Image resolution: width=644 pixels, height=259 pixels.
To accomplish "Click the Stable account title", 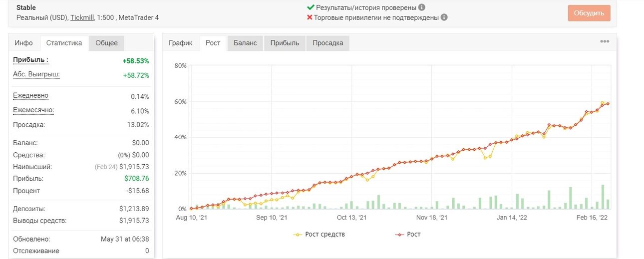I will point(26,8).
